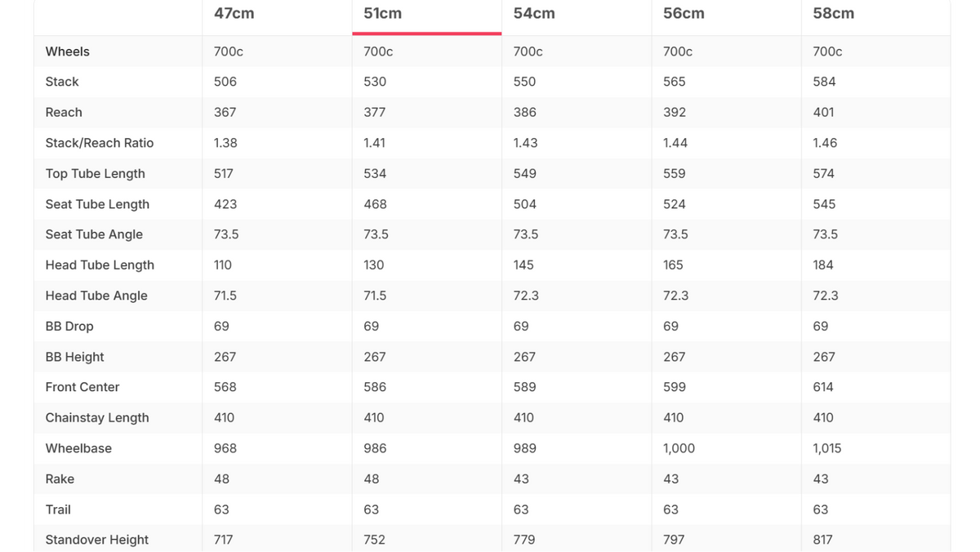
Task: Click the Stack/Reach Ratio row label
Action: click(x=100, y=143)
